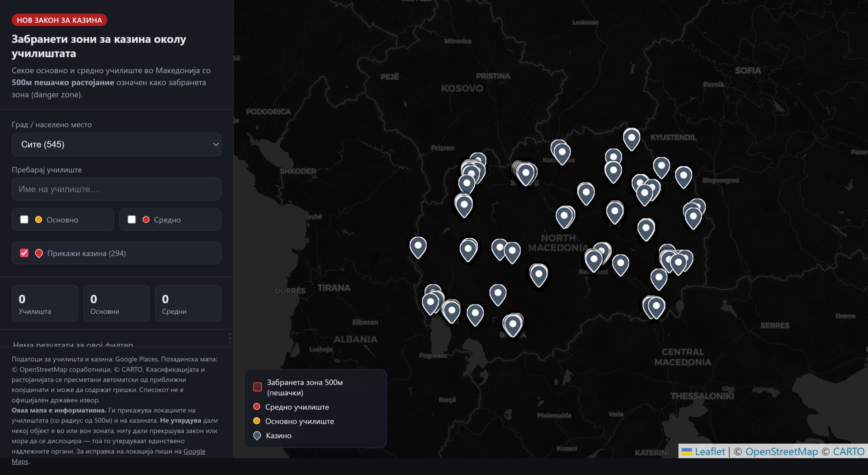Enable the Средно schools checkbox
This screenshot has width=868, height=475.
click(132, 220)
